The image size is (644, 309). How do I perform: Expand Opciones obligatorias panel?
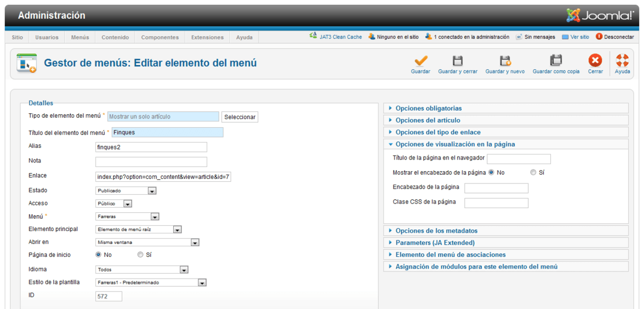506,108
